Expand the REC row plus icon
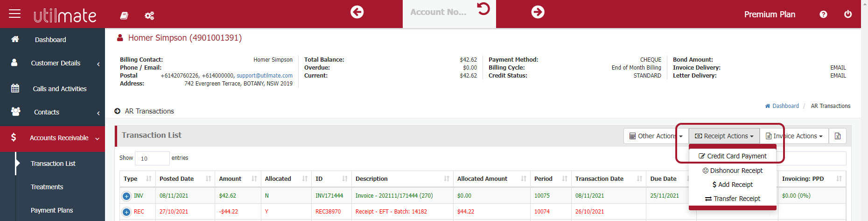868x221 pixels. click(x=126, y=212)
